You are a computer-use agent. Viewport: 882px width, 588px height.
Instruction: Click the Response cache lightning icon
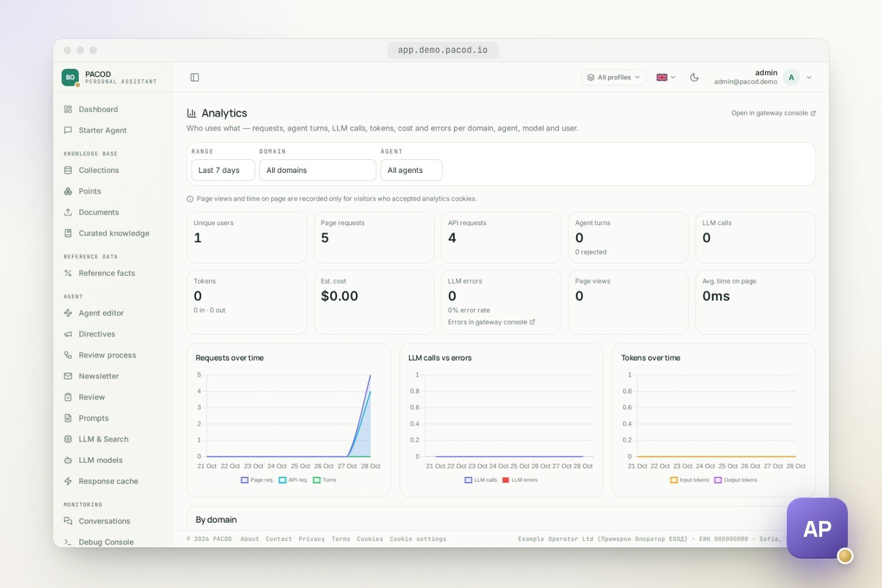coord(68,482)
